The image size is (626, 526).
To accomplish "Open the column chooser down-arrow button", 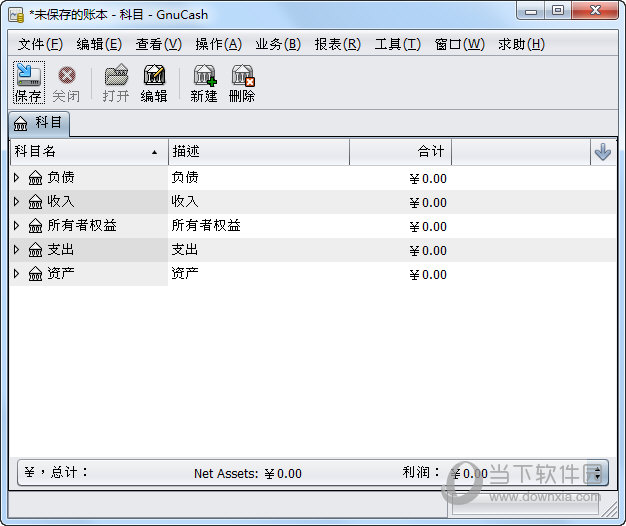I will (603, 152).
